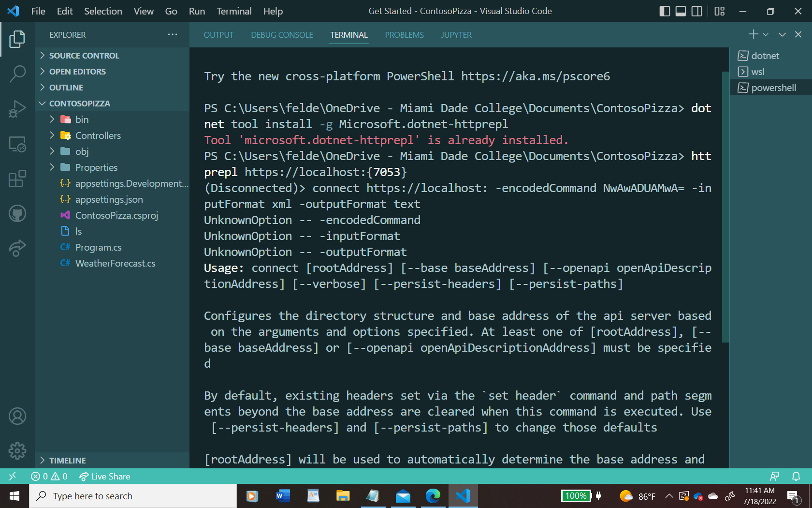Viewport: 812px width, 508px height.
Task: Open the Help menu
Action: click(x=273, y=11)
